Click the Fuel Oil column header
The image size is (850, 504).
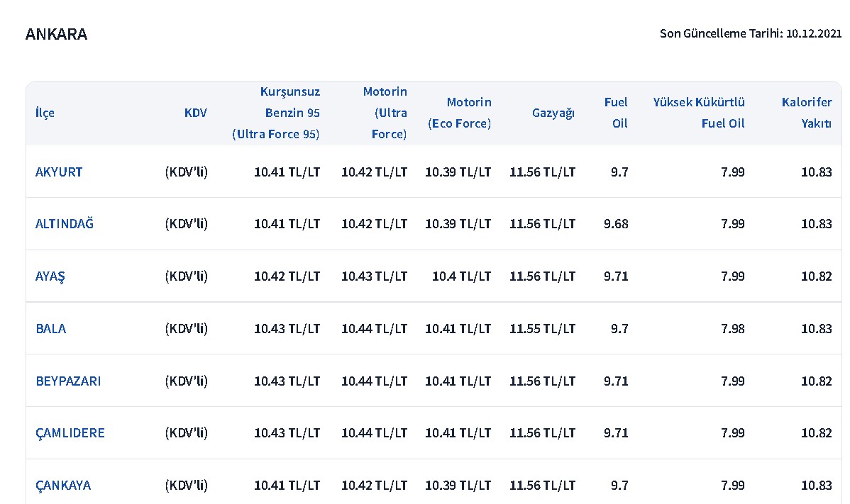click(617, 113)
